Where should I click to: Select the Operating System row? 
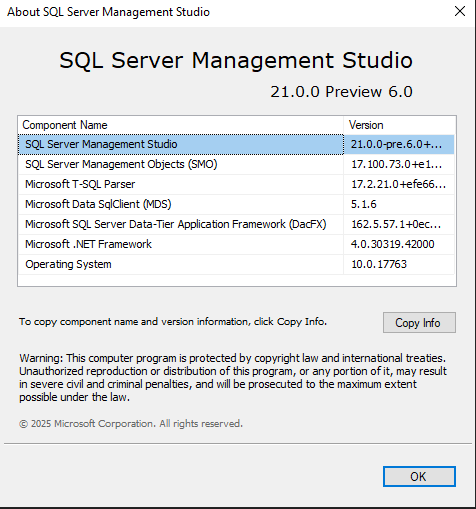(x=236, y=264)
